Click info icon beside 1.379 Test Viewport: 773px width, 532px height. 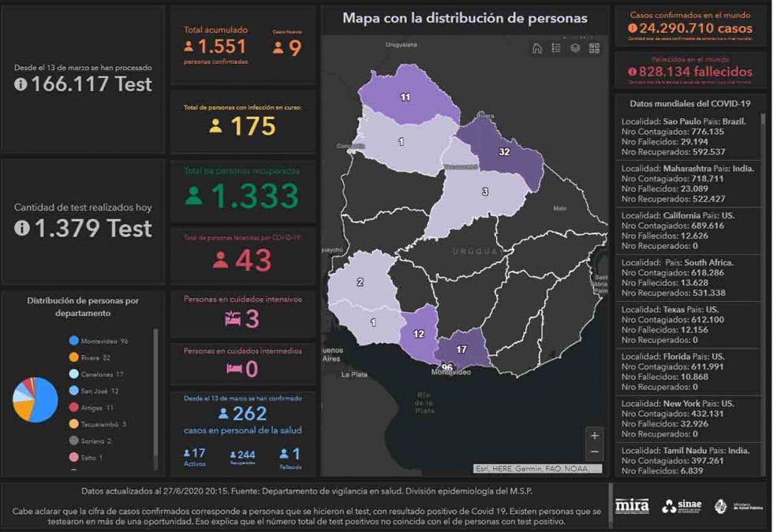point(21,229)
